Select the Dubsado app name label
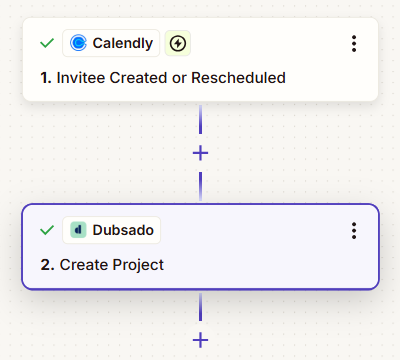This screenshot has width=400, height=360. (x=123, y=230)
